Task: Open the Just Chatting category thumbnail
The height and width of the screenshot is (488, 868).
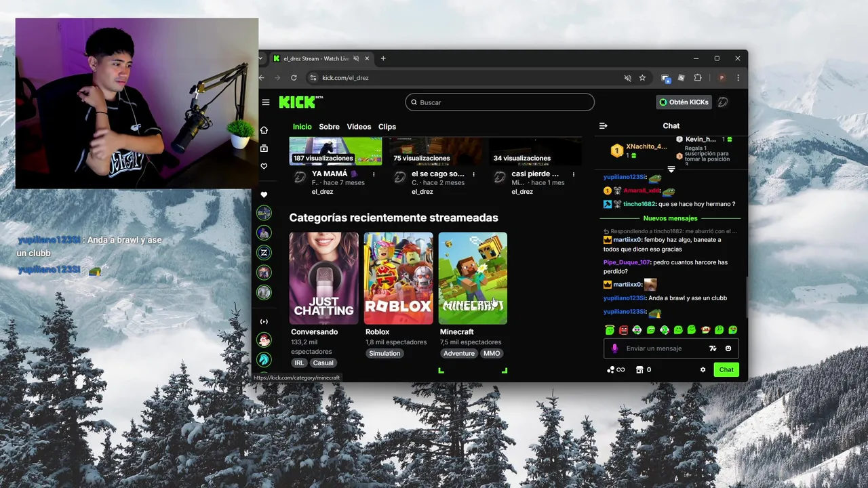Action: pos(324,279)
